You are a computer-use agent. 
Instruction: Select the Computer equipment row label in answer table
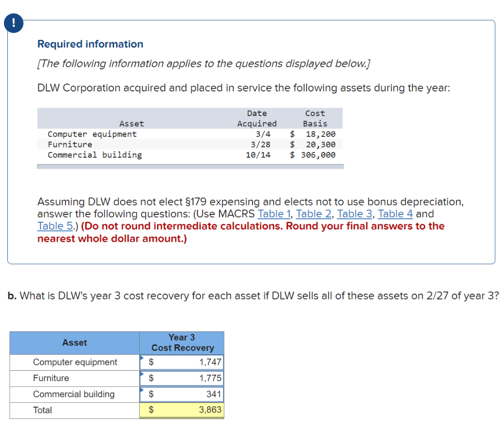click(75, 362)
